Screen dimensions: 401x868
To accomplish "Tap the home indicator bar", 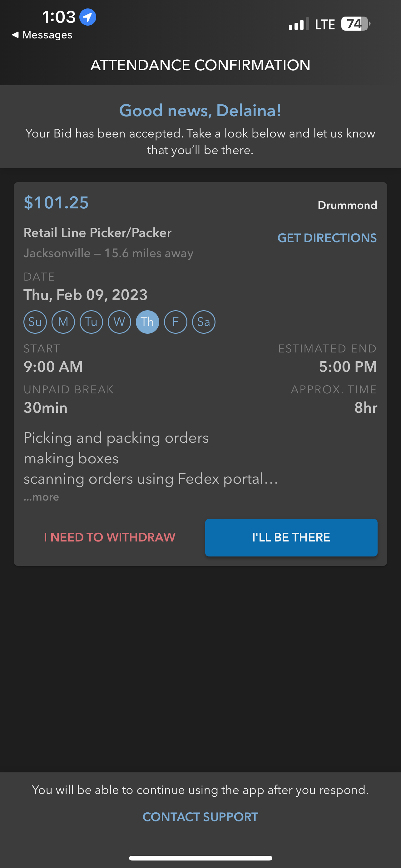I will click(200, 858).
